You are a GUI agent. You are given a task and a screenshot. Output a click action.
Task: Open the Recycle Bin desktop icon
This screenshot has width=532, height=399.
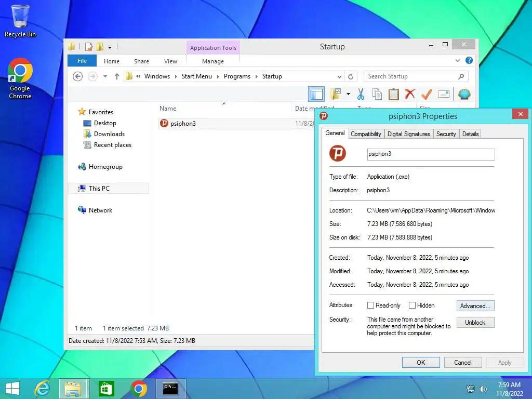pos(20,21)
